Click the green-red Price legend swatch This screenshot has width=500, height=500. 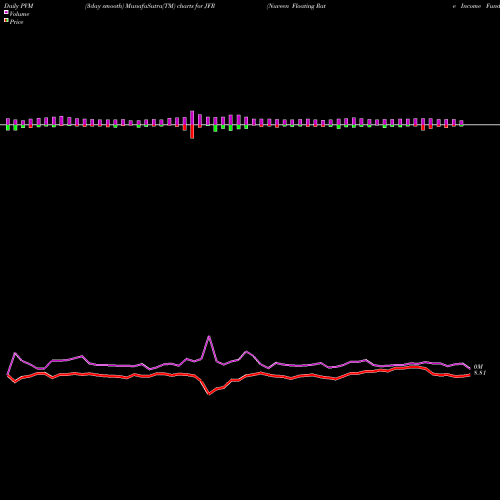[x=6, y=20]
